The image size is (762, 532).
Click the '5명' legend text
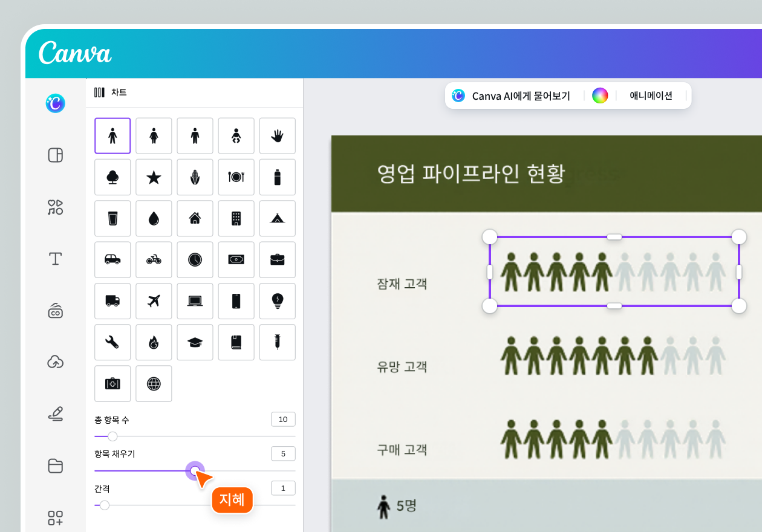[406, 505]
